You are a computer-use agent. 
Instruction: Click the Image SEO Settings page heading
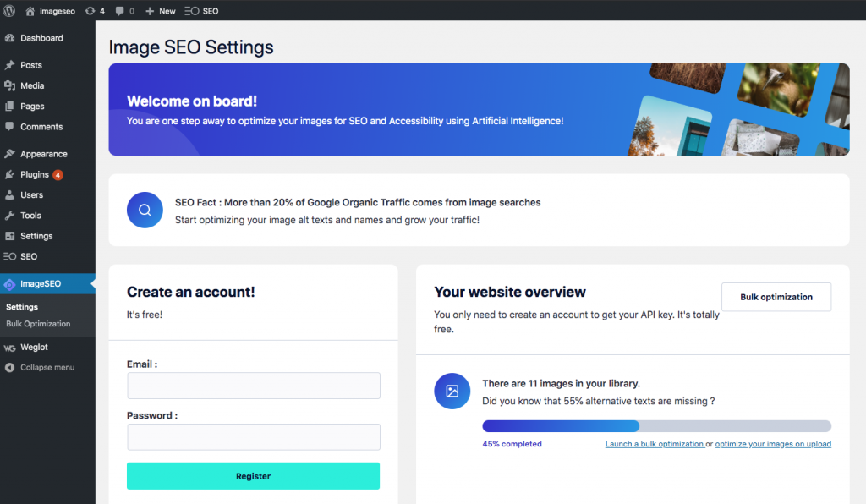191,47
